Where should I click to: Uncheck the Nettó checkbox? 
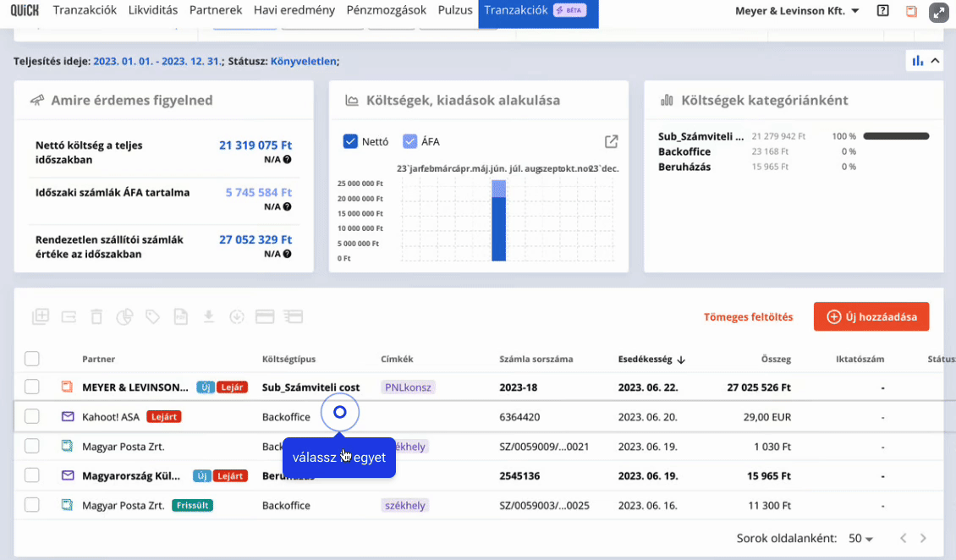pos(350,141)
